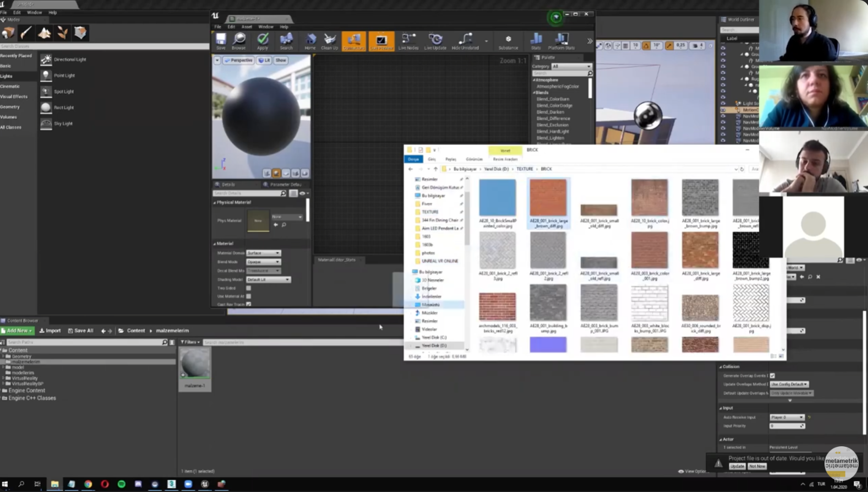Open the Material Domain Surface dropdown
Image resolution: width=868 pixels, height=492 pixels.
[263, 253]
